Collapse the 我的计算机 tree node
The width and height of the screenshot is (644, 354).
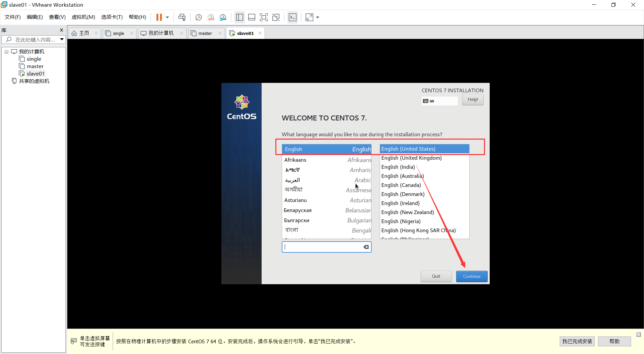click(6, 51)
